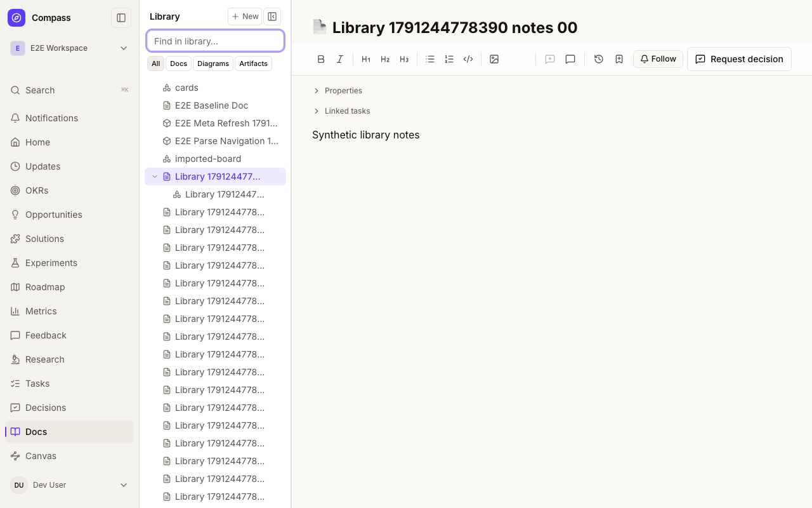The width and height of the screenshot is (812, 508).
Task: Open Notifications
Action: [70, 118]
